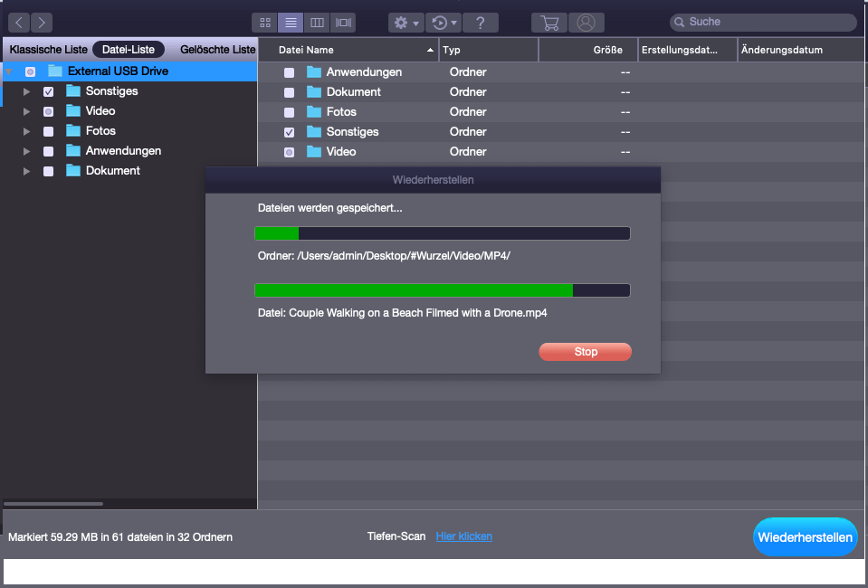Screen dimensions: 868x588
Task: Click Anwendungen folder icon in file list
Action: [x=314, y=71]
